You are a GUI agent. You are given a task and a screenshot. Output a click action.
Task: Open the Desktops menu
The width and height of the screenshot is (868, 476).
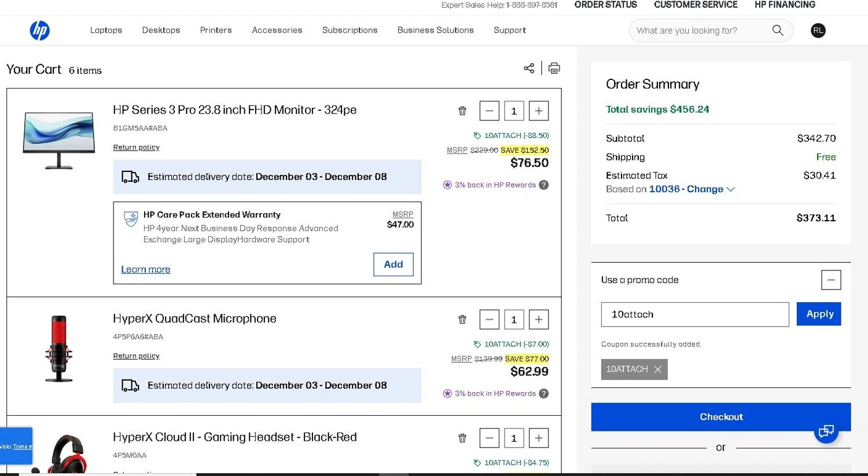[161, 30]
